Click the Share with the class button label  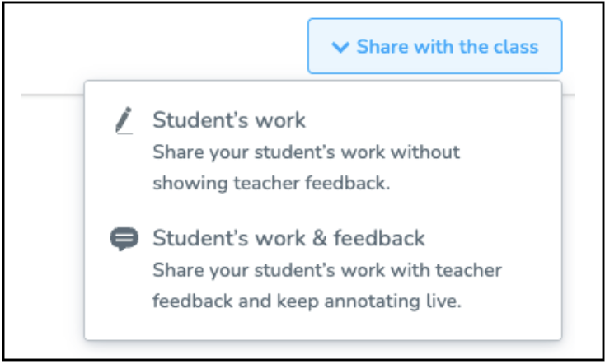[448, 47]
